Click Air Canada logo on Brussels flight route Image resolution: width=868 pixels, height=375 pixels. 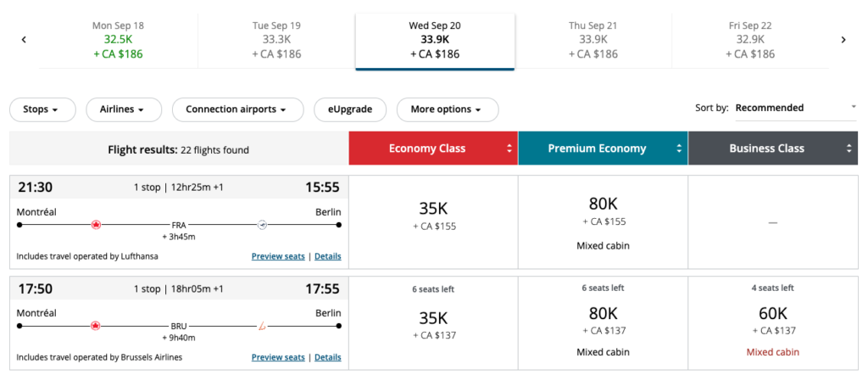tap(96, 325)
